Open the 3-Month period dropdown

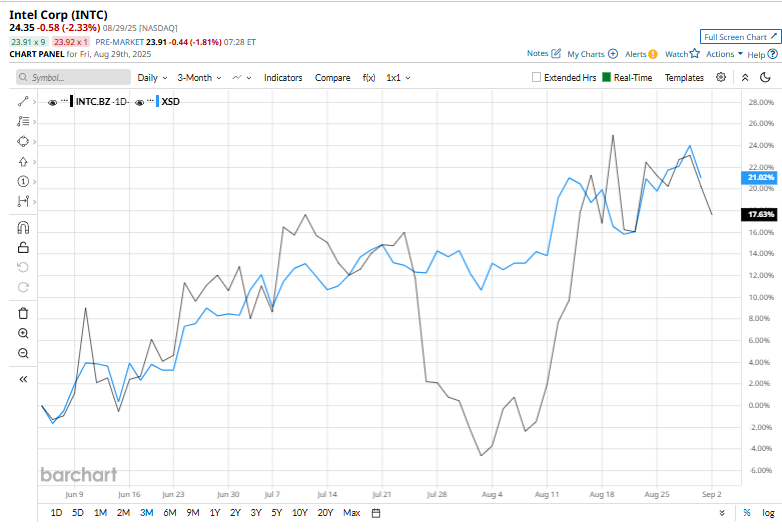(199, 78)
